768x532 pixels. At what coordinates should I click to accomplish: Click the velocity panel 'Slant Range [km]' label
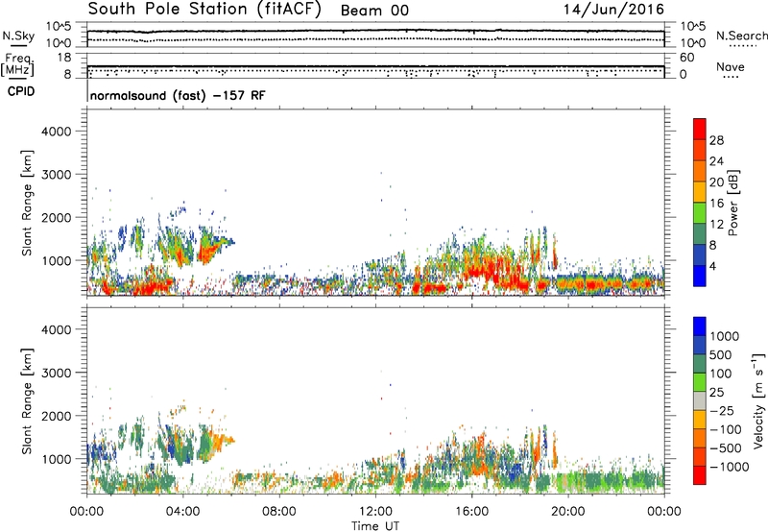point(27,401)
